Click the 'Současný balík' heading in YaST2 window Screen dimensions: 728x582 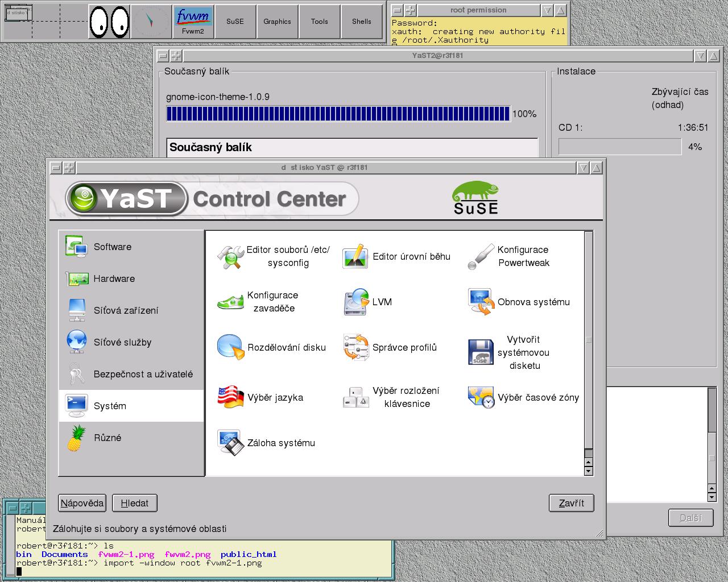click(x=210, y=147)
